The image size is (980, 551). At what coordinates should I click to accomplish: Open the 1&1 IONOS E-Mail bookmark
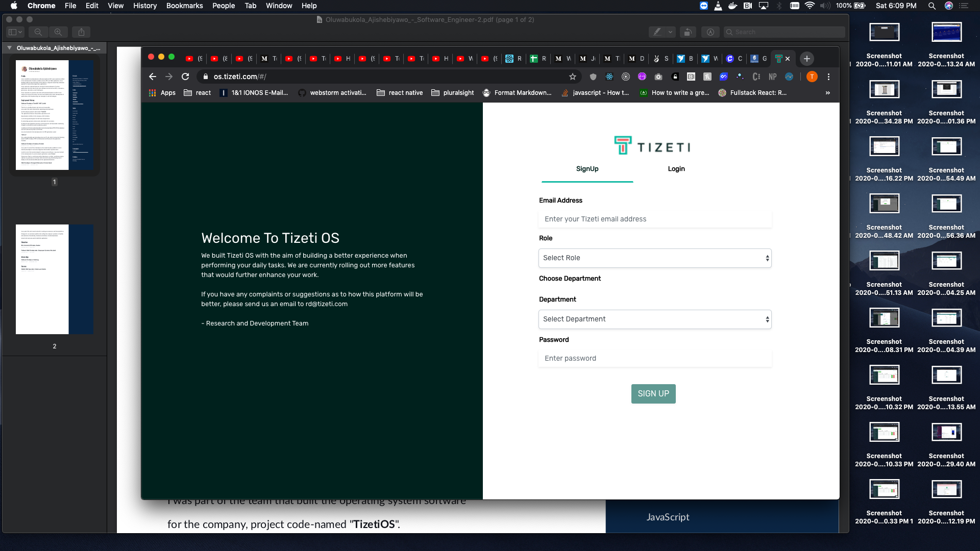click(x=254, y=93)
